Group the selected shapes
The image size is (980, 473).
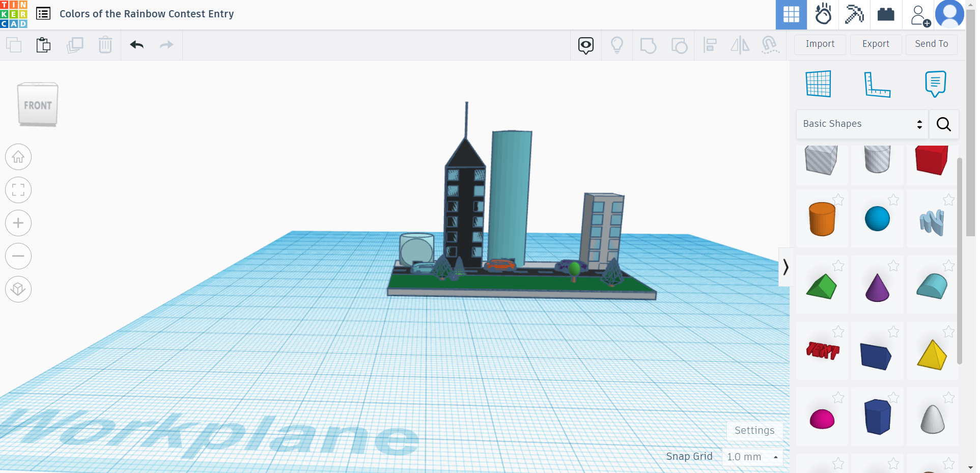(x=649, y=45)
